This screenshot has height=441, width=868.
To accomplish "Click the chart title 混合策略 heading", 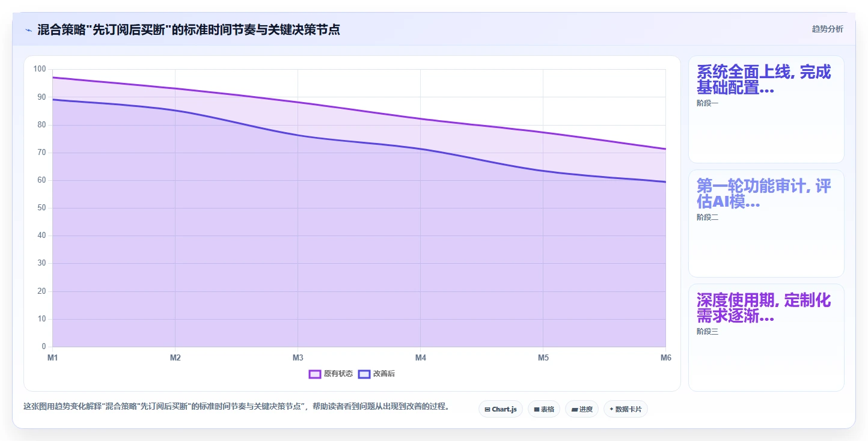I will coord(189,29).
